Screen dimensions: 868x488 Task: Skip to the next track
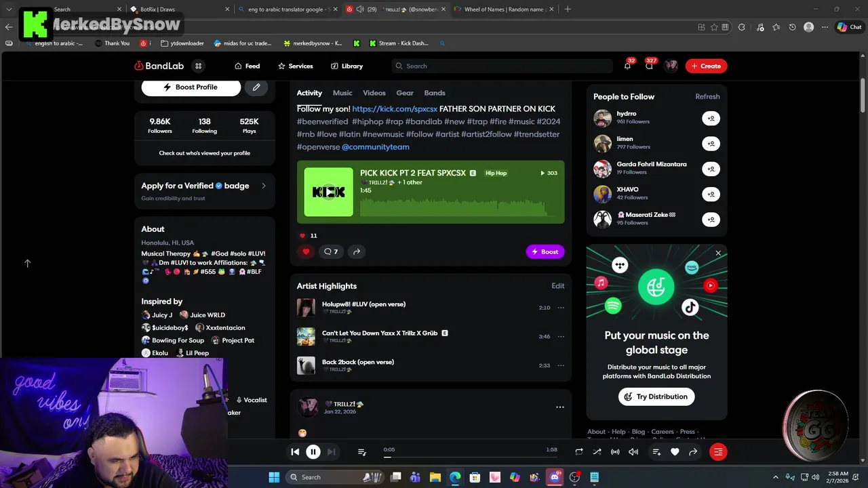click(x=331, y=452)
